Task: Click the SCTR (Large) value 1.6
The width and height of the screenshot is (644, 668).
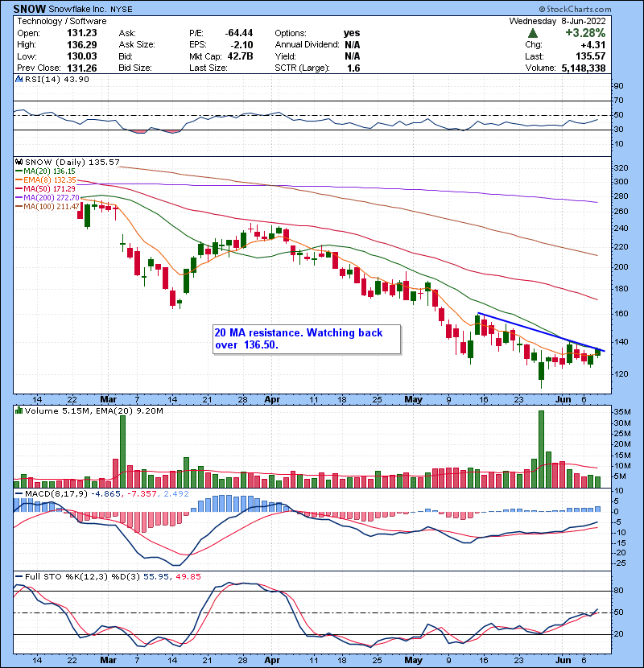Action: [353, 68]
